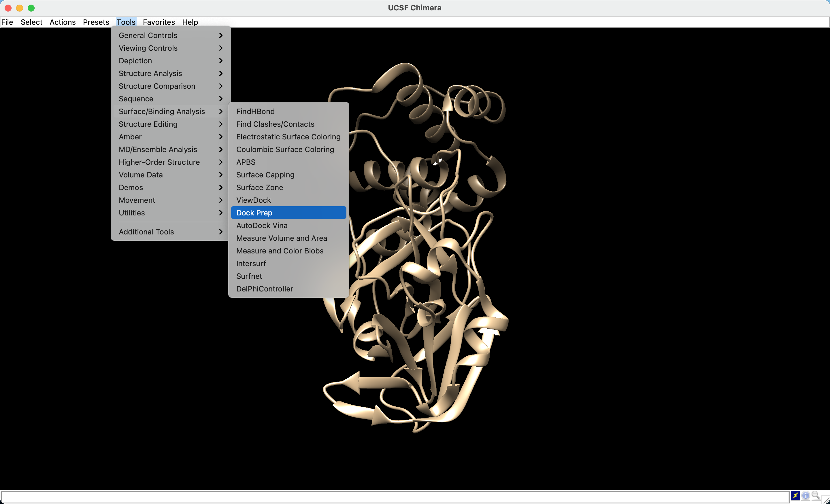Close the open Tools menu

tap(126, 22)
